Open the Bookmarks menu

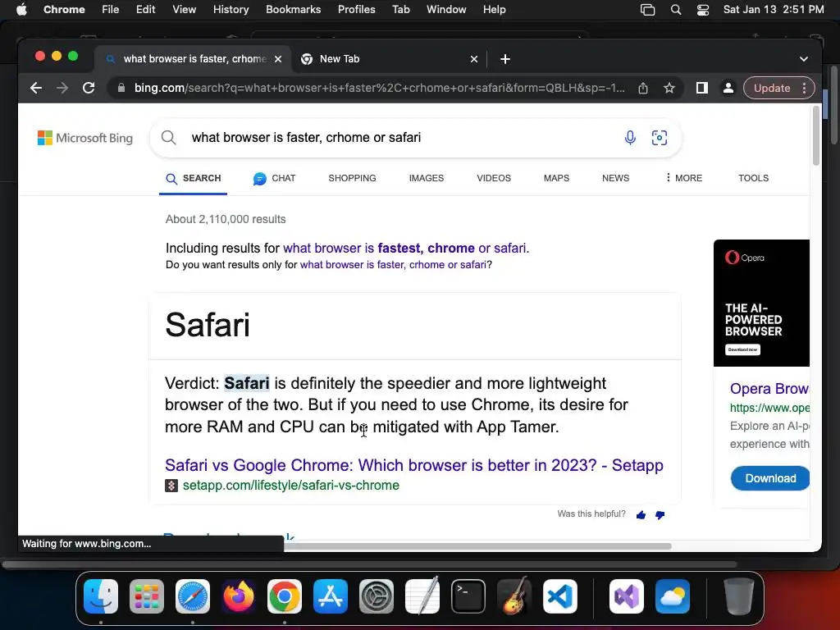pyautogui.click(x=293, y=10)
